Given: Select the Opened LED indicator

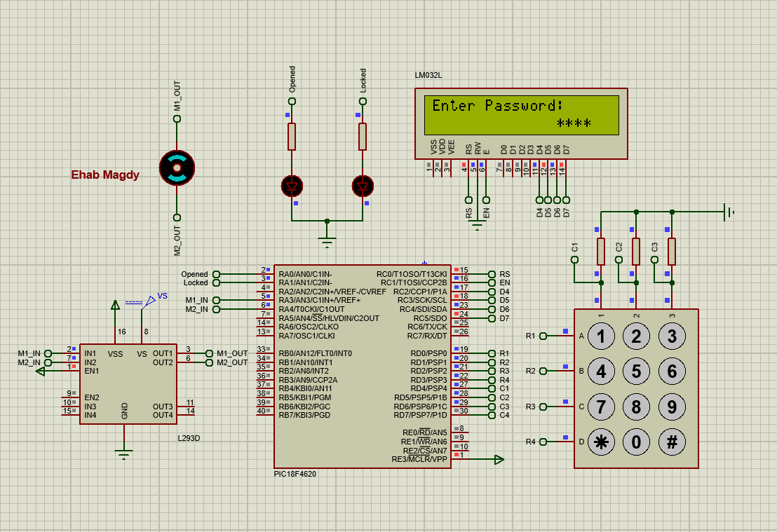Looking at the screenshot, I should pyautogui.click(x=292, y=185).
